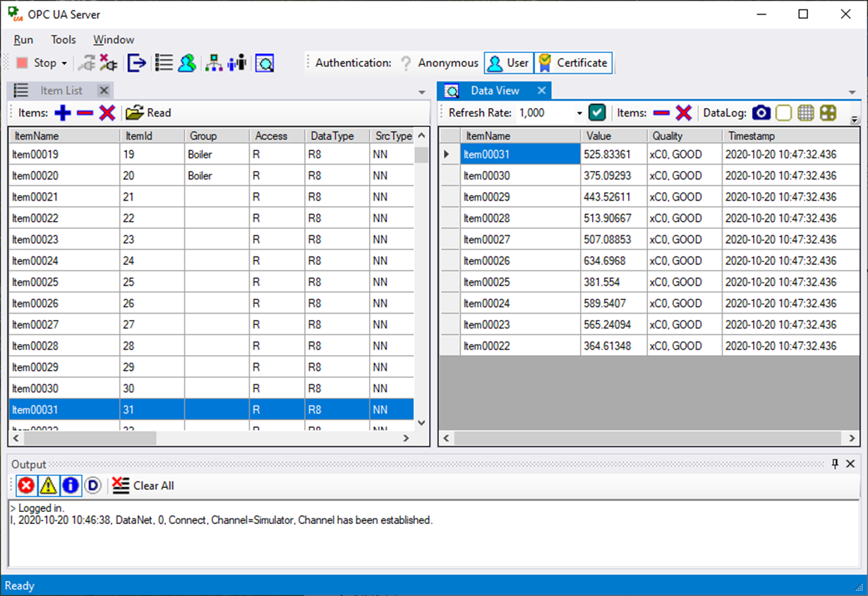The image size is (868, 596).
Task: Click the OPC UA Server app icon in title bar
Action: pos(15,14)
